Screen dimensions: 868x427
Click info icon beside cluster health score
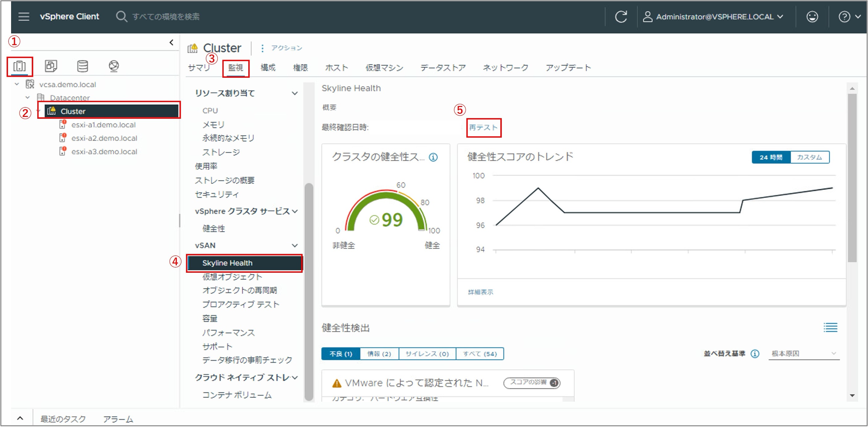(433, 157)
